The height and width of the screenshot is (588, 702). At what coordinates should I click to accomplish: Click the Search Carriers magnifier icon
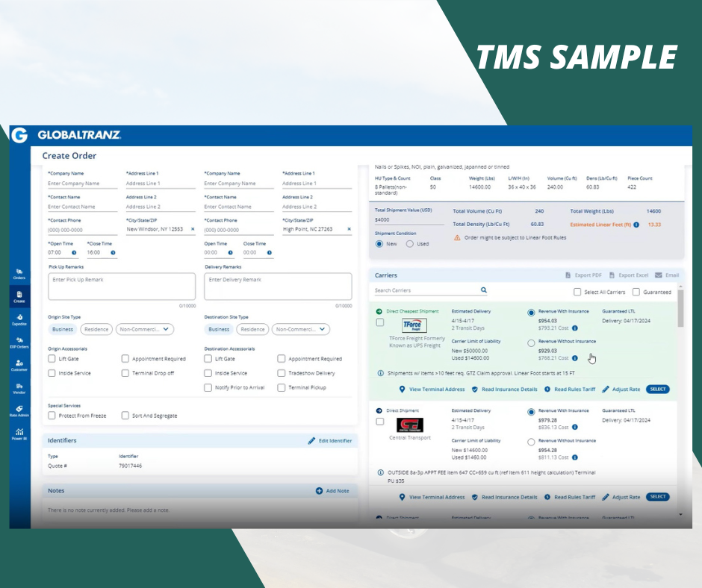pyautogui.click(x=483, y=290)
